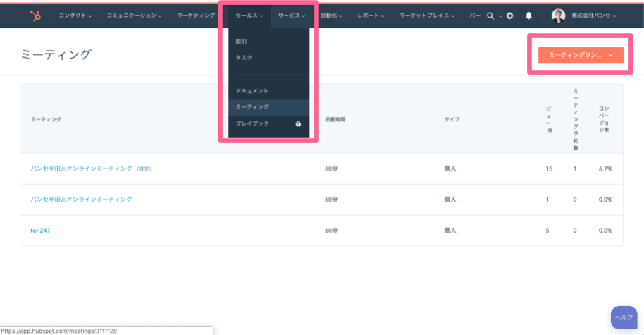Expand the コミュニケーション navigation dropdown
644x335 pixels.
[x=134, y=16]
